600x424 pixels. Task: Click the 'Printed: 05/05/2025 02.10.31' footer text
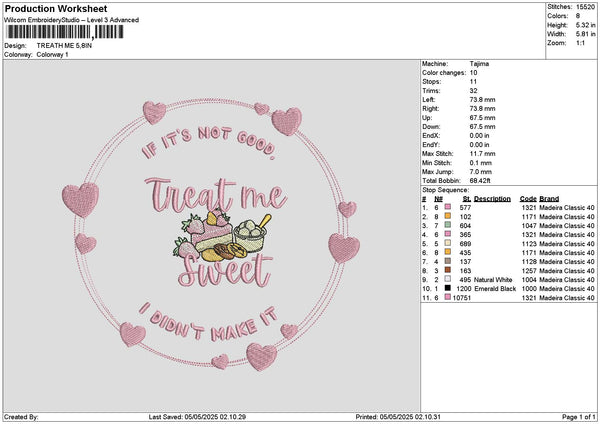(398, 417)
